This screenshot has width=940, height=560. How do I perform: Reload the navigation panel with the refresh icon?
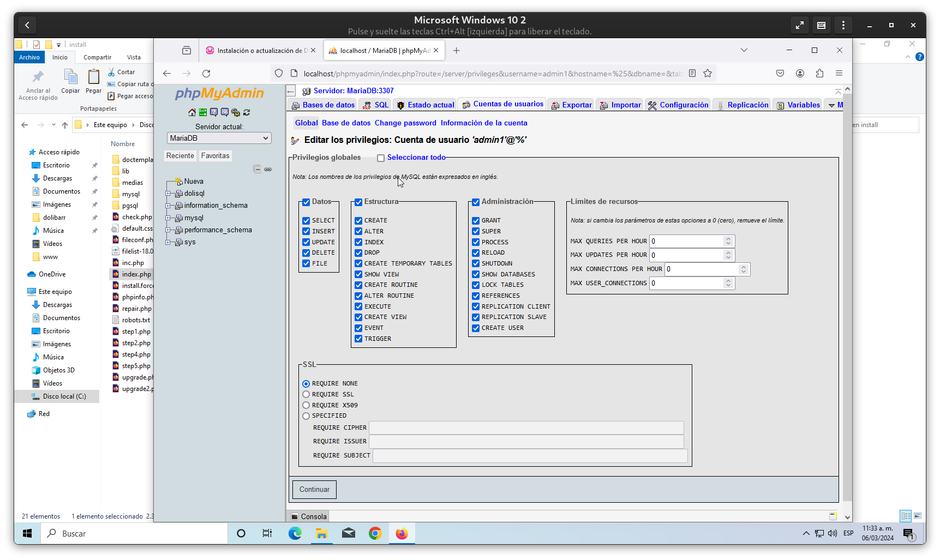(x=247, y=112)
